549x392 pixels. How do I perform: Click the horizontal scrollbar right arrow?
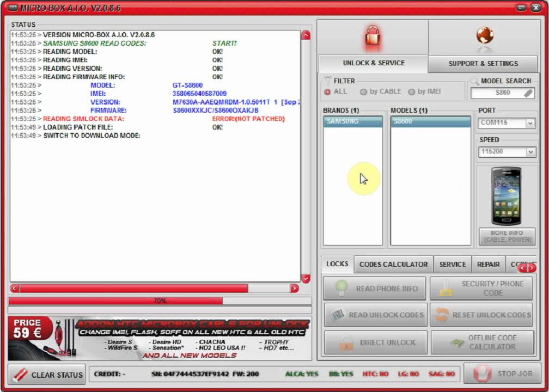294,289
